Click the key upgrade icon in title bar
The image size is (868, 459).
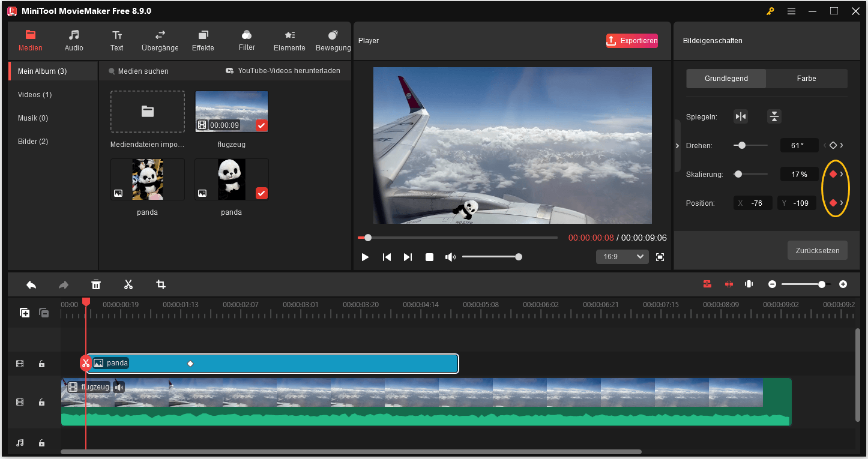[x=770, y=11]
